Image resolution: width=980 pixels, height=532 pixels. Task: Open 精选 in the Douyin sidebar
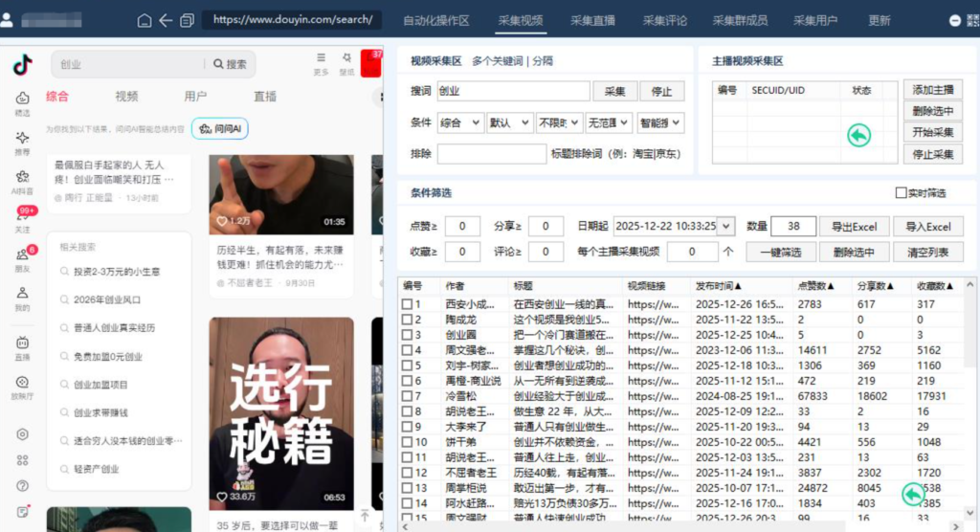[22, 102]
